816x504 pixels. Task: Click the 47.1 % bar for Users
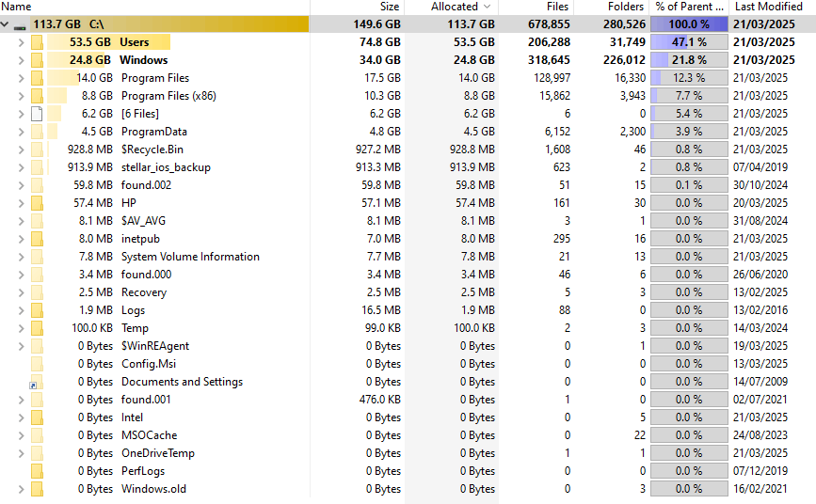pyautogui.click(x=689, y=42)
